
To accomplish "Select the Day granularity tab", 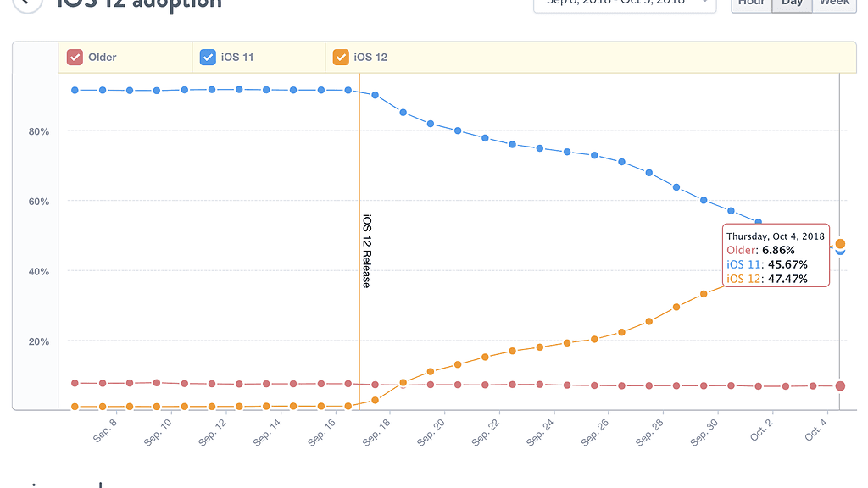I will pos(792,3).
